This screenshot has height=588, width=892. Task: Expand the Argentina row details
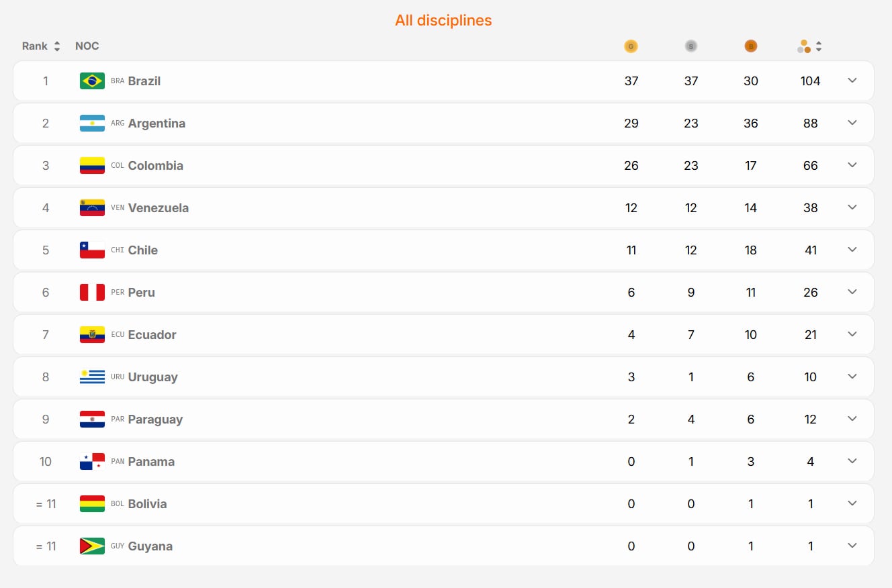pos(852,123)
